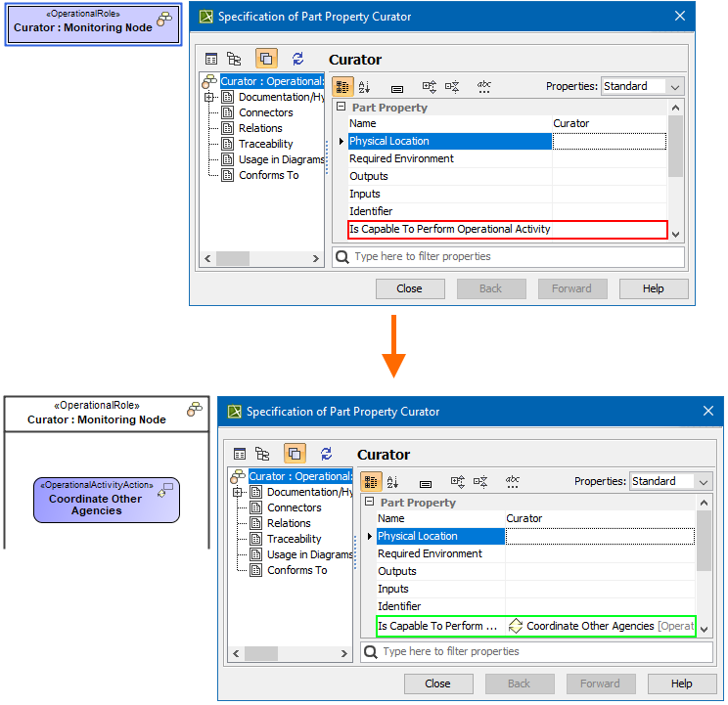
Task: Collapse the Part Property group in top dialog
Action: tap(341, 108)
